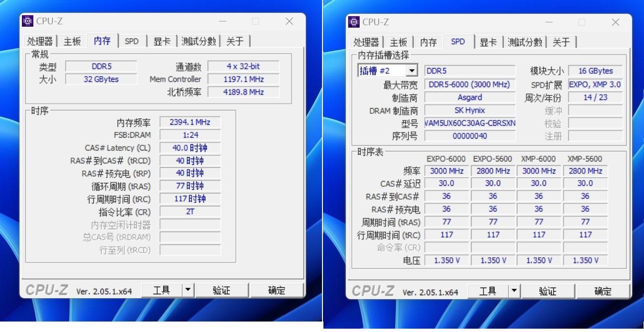Open the 显卡 tab in left CPU-Z window

(162, 41)
